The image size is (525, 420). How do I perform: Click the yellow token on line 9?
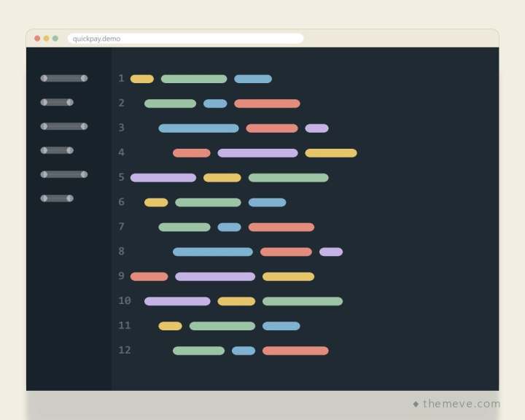288,276
